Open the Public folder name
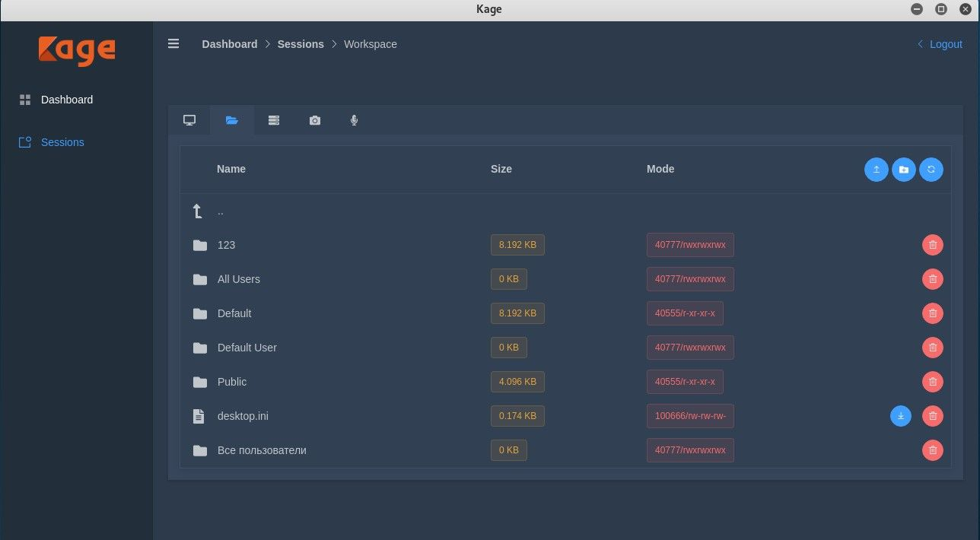 click(232, 382)
